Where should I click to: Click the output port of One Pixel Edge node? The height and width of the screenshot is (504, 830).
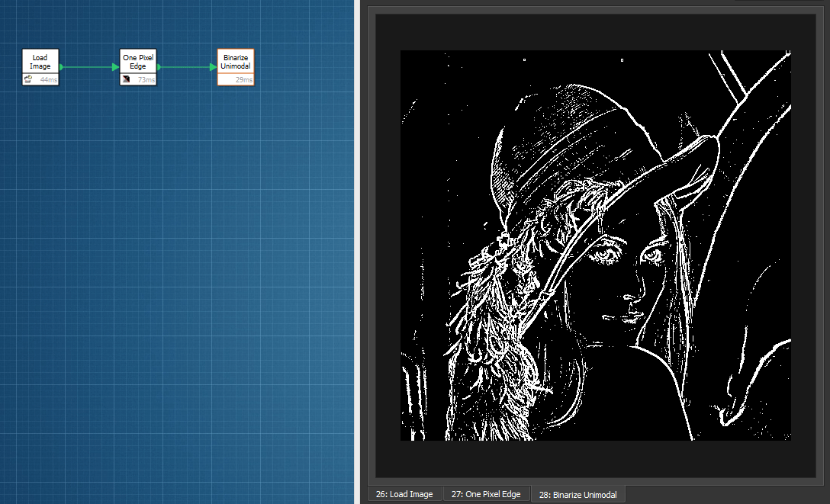pos(159,67)
